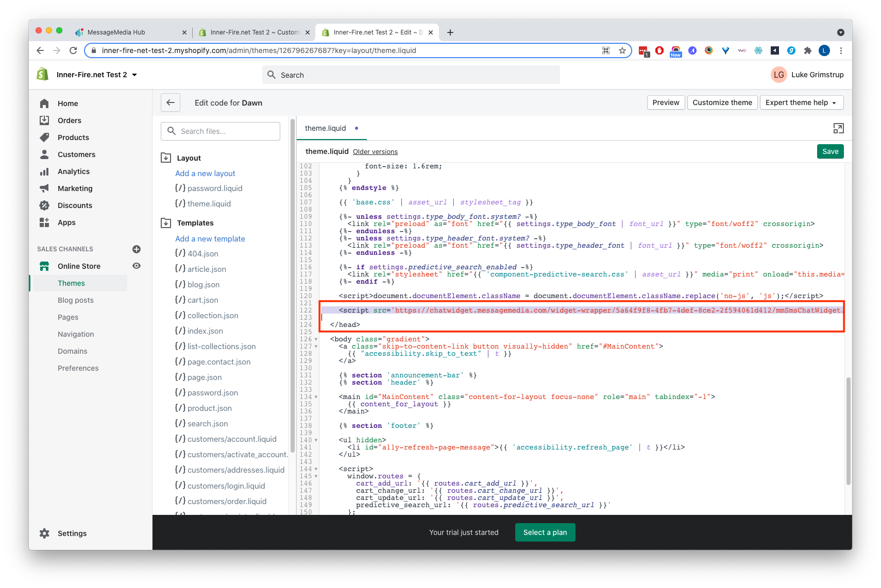The image size is (881, 588).
Task: Click the code editor vertical scrollbar
Action: 848,430
